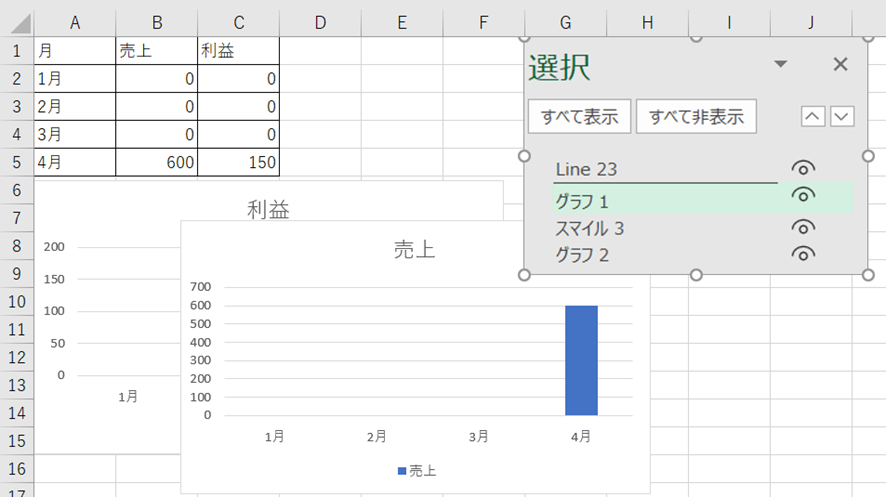Select the 利益 chart title

[x=268, y=209]
